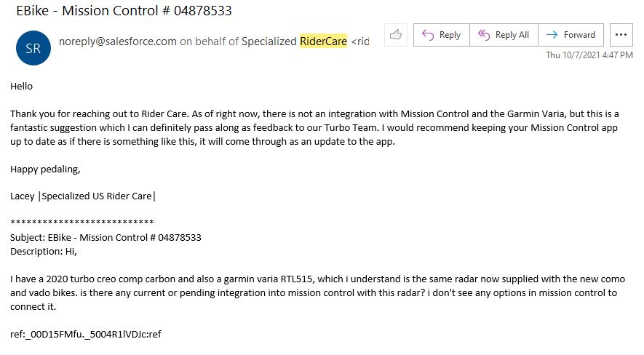The height and width of the screenshot is (355, 644).
Task: Open the More actions ellipsis menu
Action: tap(620, 34)
